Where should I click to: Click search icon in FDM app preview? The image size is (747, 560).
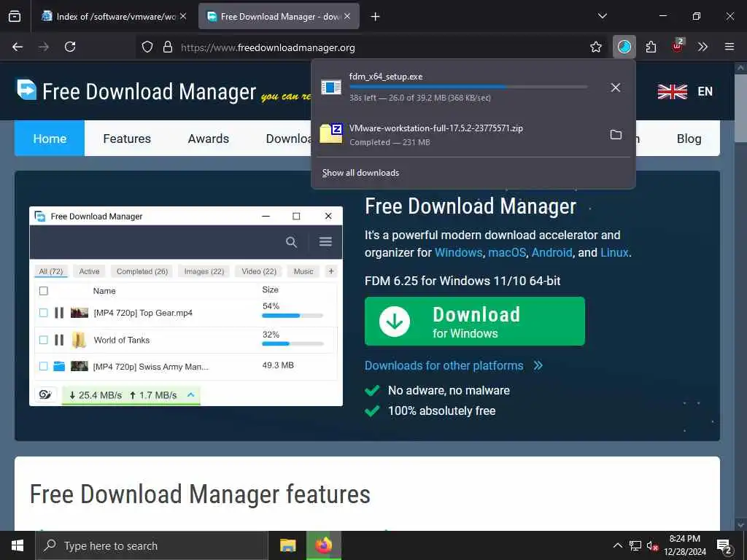pos(292,242)
